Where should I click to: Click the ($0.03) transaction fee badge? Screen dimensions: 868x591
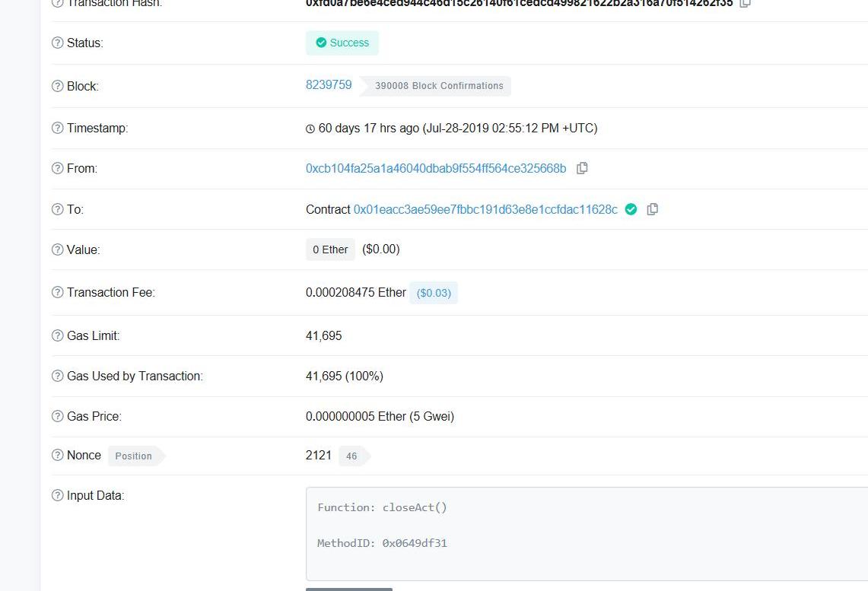[434, 293]
